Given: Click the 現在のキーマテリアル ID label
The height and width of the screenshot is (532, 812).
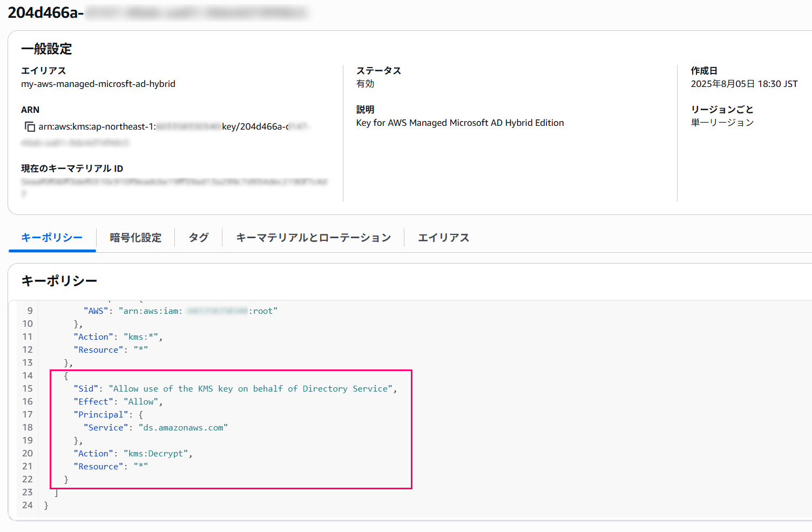Looking at the screenshot, I should coord(72,169).
